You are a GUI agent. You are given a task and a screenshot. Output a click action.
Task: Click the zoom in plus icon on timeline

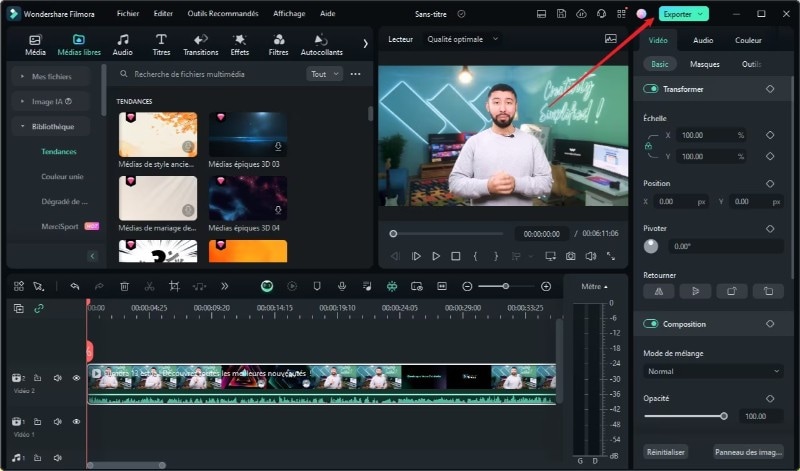point(546,286)
